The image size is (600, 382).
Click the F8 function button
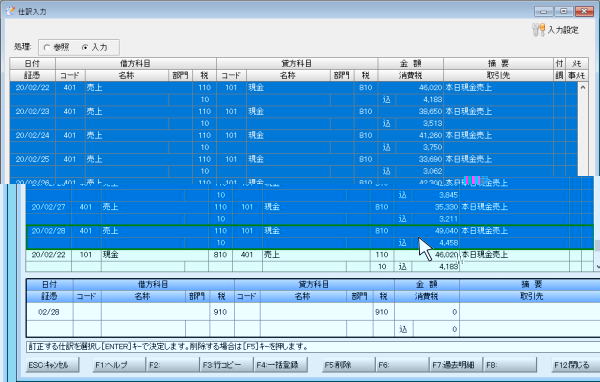pyautogui.click(x=510, y=365)
